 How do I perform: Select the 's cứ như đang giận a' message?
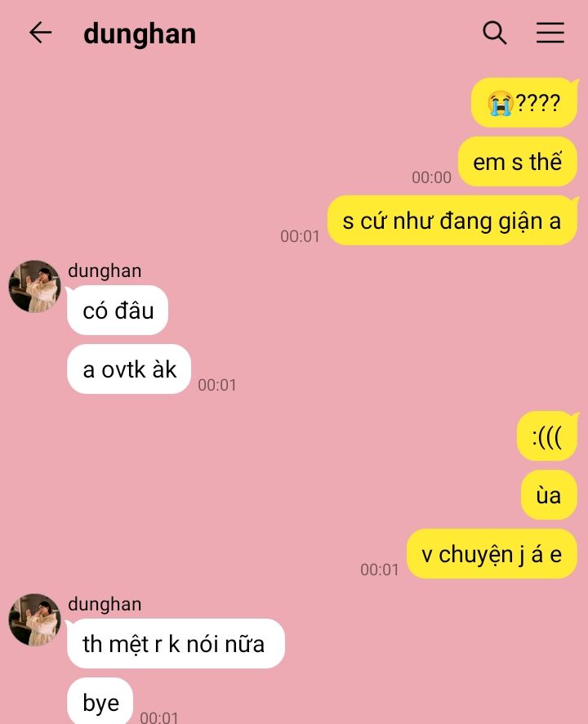click(x=452, y=221)
